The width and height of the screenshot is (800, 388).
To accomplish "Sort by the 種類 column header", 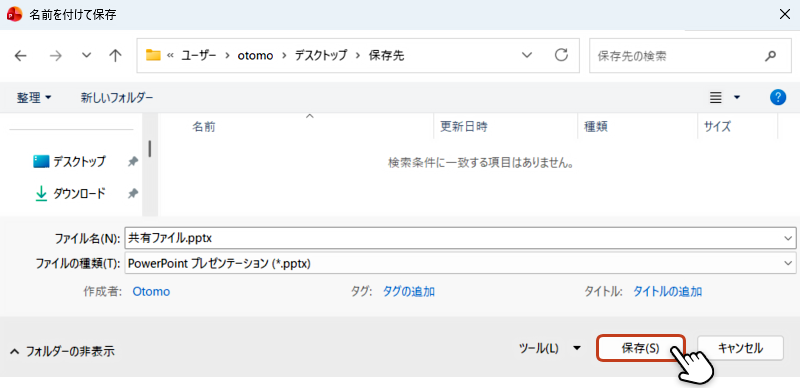I will (x=596, y=127).
